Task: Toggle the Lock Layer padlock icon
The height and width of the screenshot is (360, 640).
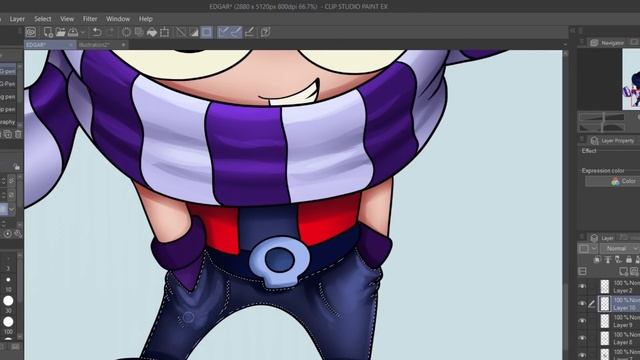Action: 629,260
